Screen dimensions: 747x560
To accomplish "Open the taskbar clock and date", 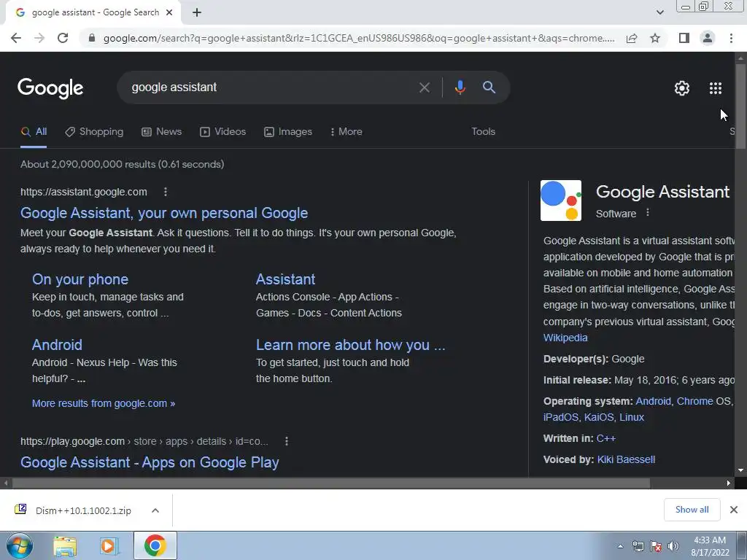I will [x=710, y=546].
